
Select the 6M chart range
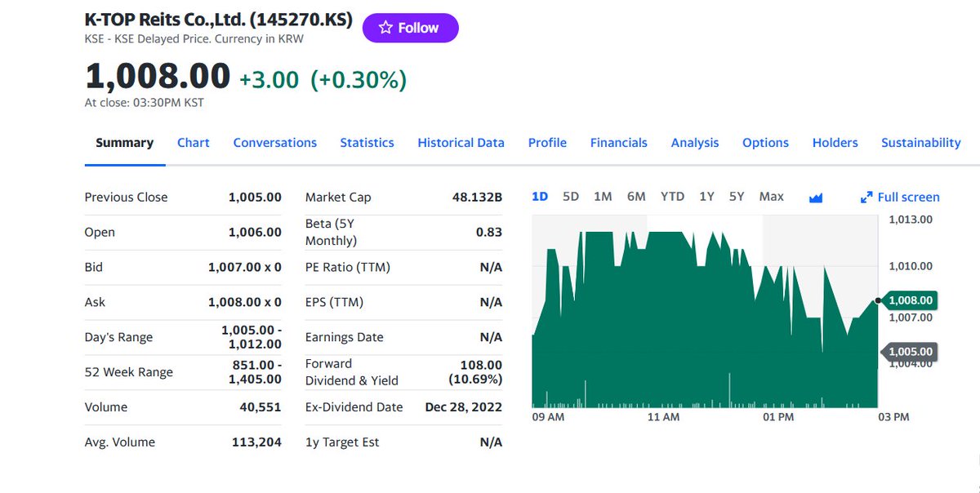(636, 197)
